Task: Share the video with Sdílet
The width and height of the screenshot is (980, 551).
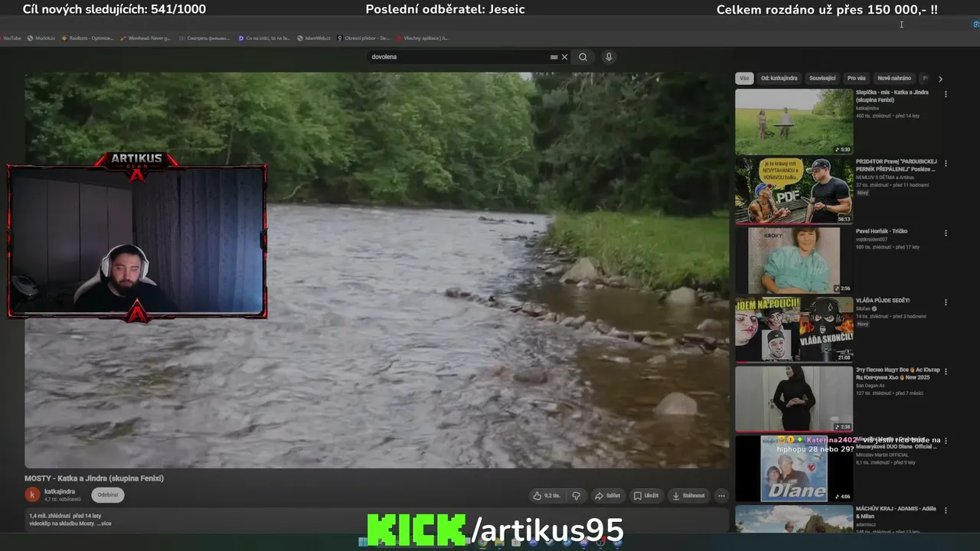Action: click(608, 496)
